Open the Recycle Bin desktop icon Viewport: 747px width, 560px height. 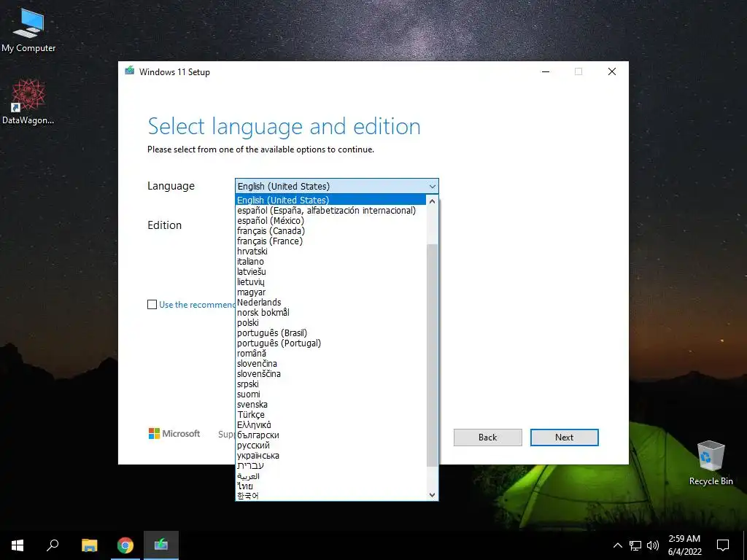tap(711, 462)
